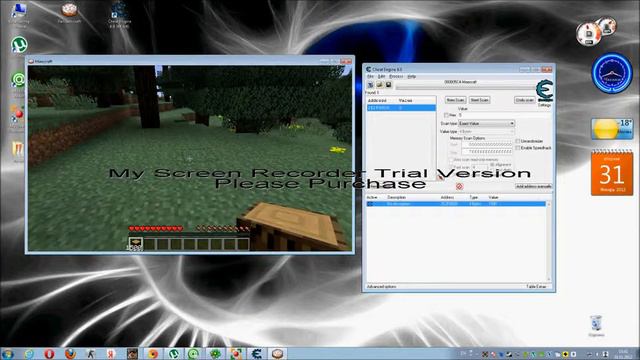This screenshot has height=360, width=640.
Task: Click the Next Scan button
Action: click(480, 100)
